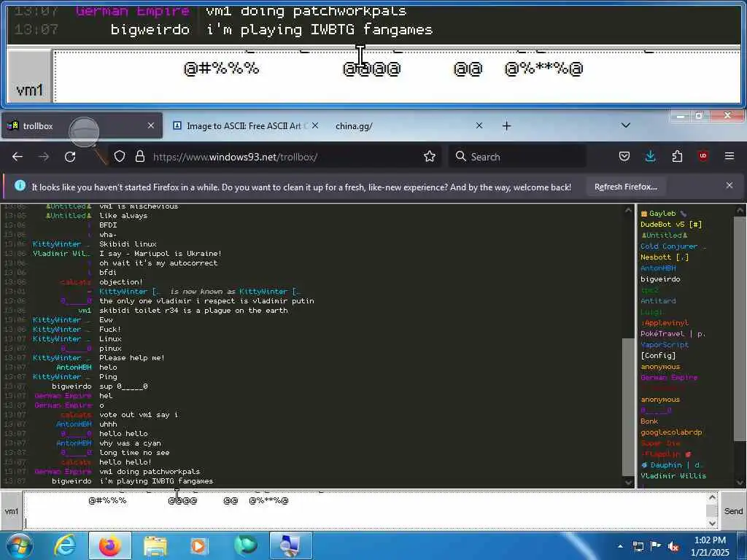Select VaporScript in user list
The image size is (747, 560).
[x=664, y=345]
